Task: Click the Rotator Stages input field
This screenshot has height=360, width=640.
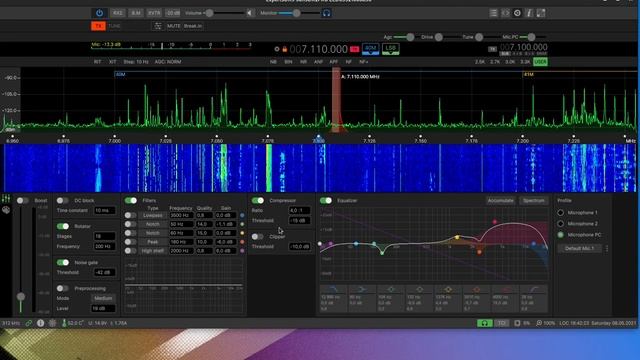Action: pyautogui.click(x=104, y=236)
